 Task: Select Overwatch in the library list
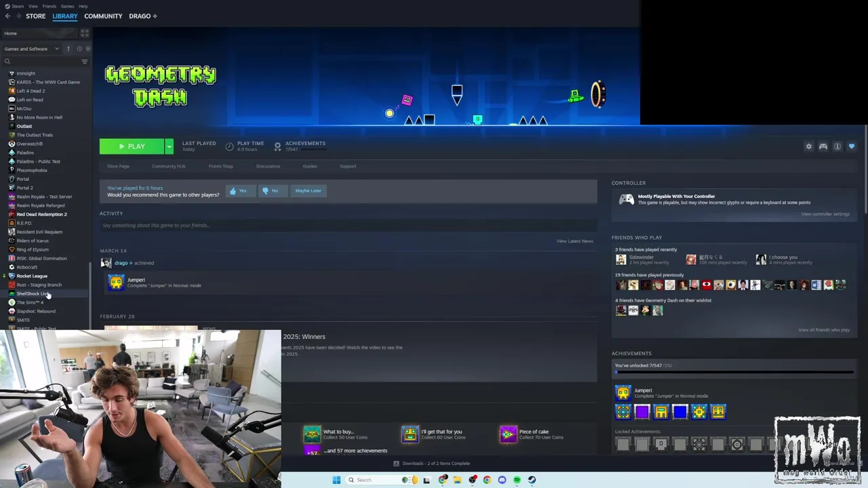pos(29,144)
